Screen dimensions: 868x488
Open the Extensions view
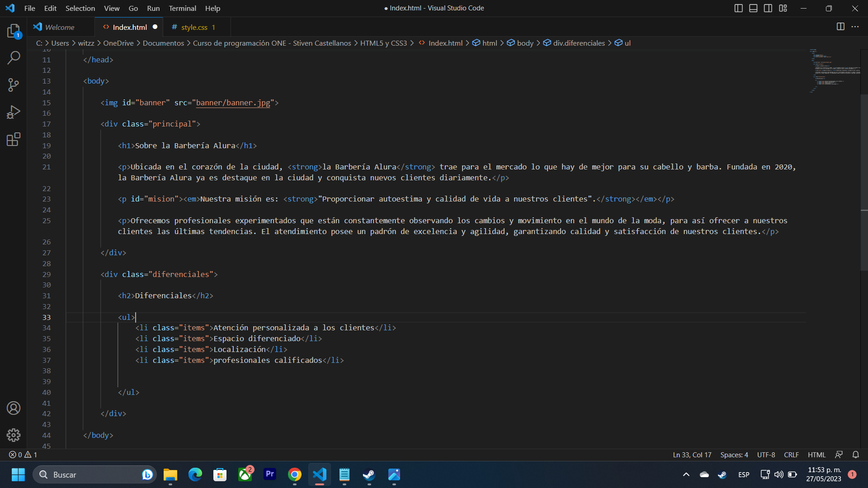pos(14,139)
